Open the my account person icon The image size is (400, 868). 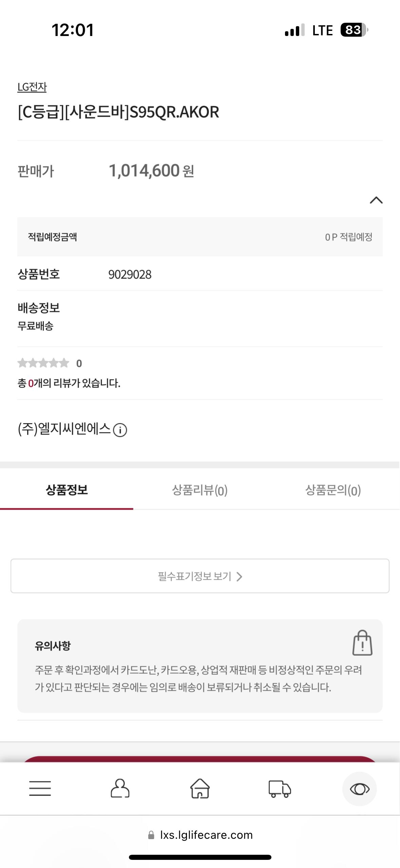coord(120,789)
